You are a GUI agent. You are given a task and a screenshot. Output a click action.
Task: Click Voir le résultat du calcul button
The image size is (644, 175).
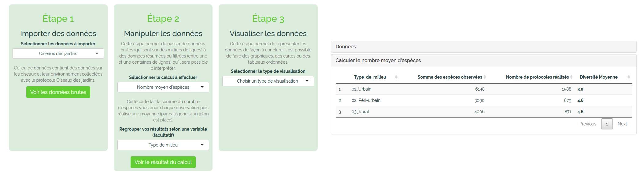pyautogui.click(x=163, y=162)
